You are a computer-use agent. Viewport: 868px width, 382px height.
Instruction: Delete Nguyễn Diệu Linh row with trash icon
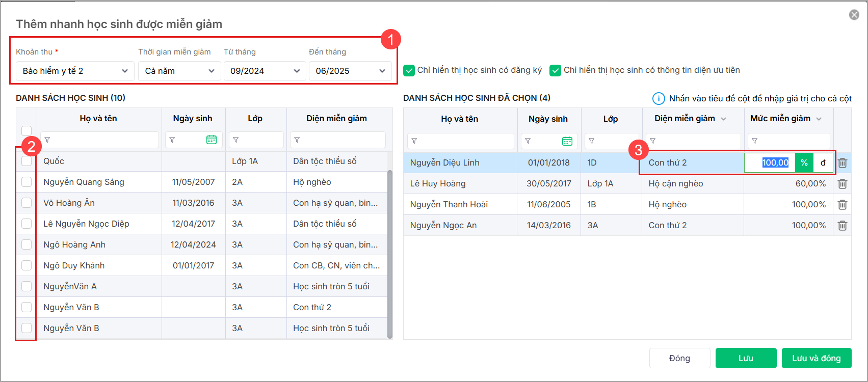pyautogui.click(x=843, y=163)
